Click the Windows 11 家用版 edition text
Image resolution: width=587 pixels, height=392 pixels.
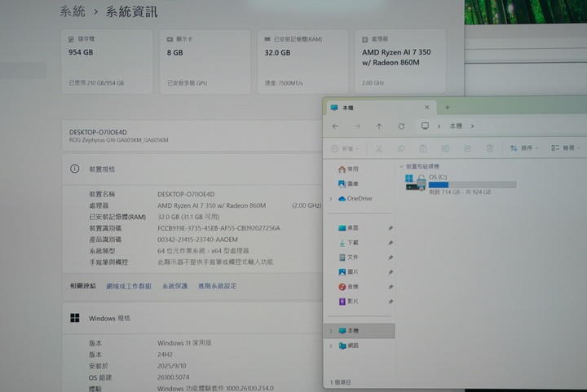(184, 343)
